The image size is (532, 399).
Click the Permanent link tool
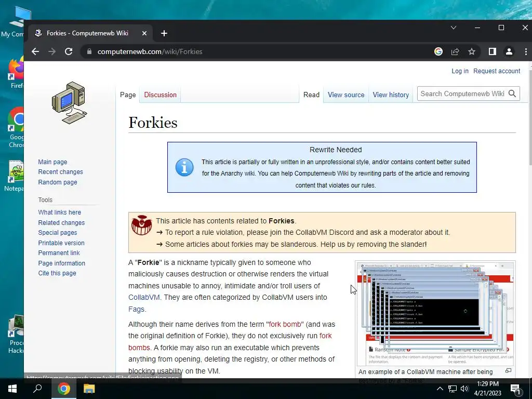(59, 253)
